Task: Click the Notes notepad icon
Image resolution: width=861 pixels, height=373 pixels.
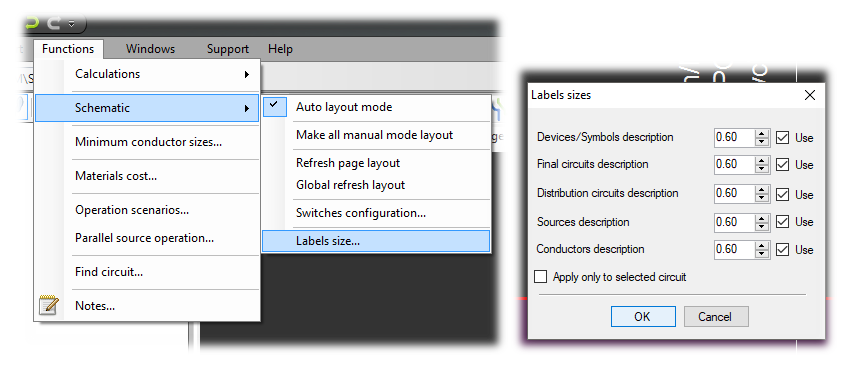Action: [x=48, y=305]
